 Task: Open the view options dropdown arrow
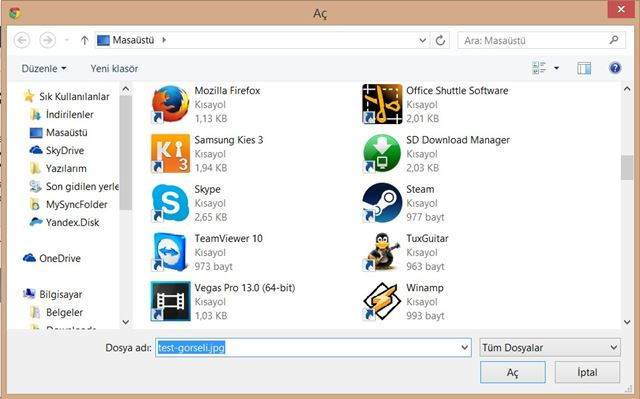point(556,68)
